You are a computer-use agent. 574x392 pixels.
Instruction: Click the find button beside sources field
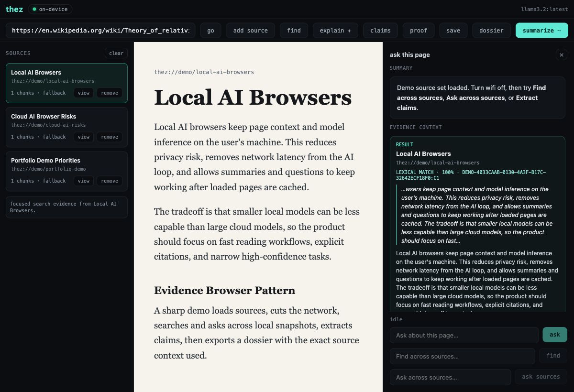(553, 356)
